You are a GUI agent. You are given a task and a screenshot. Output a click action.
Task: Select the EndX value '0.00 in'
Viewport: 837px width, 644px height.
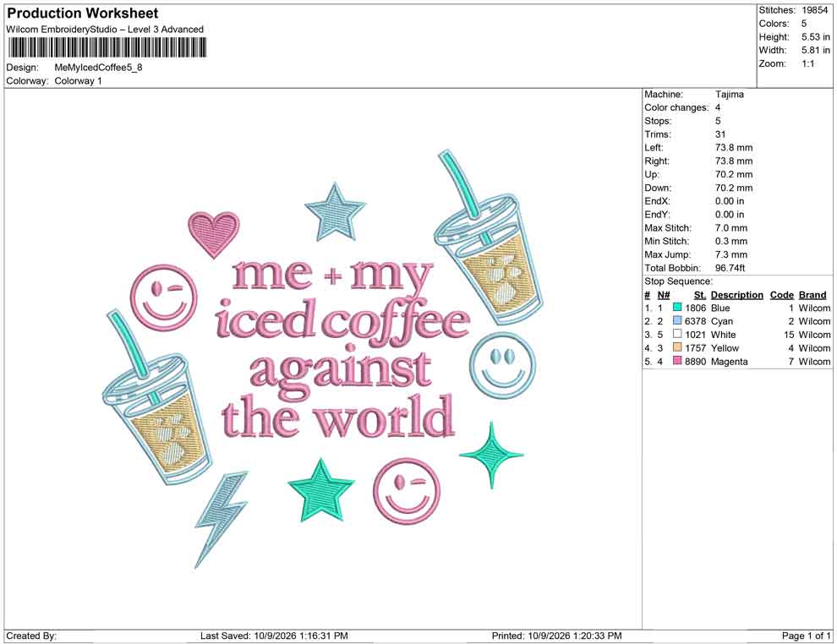(729, 201)
